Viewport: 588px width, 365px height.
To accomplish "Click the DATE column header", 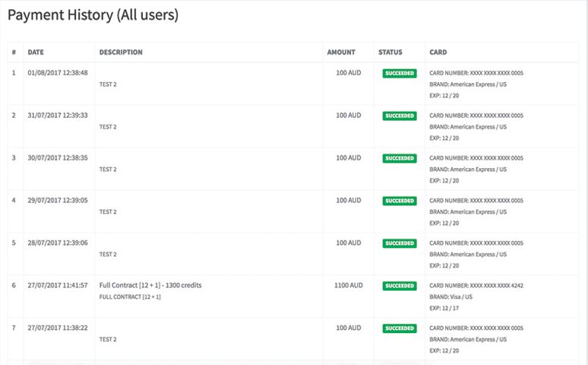I will tap(36, 52).
